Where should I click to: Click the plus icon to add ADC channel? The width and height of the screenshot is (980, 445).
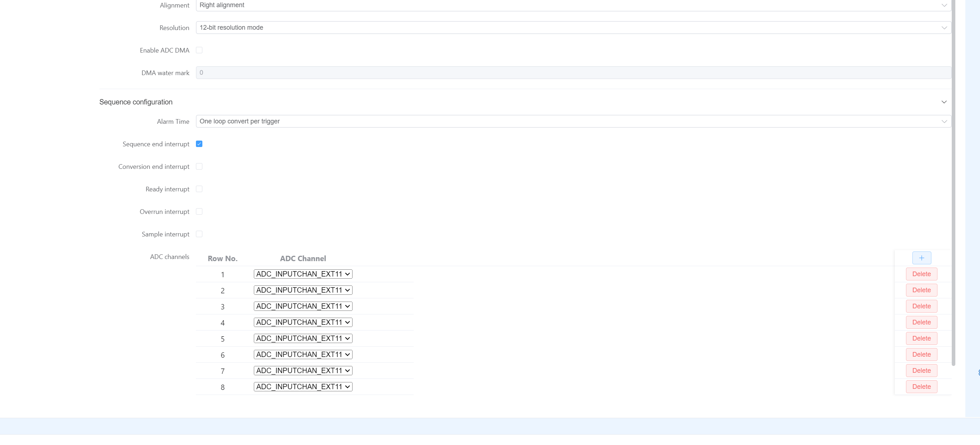pos(921,258)
